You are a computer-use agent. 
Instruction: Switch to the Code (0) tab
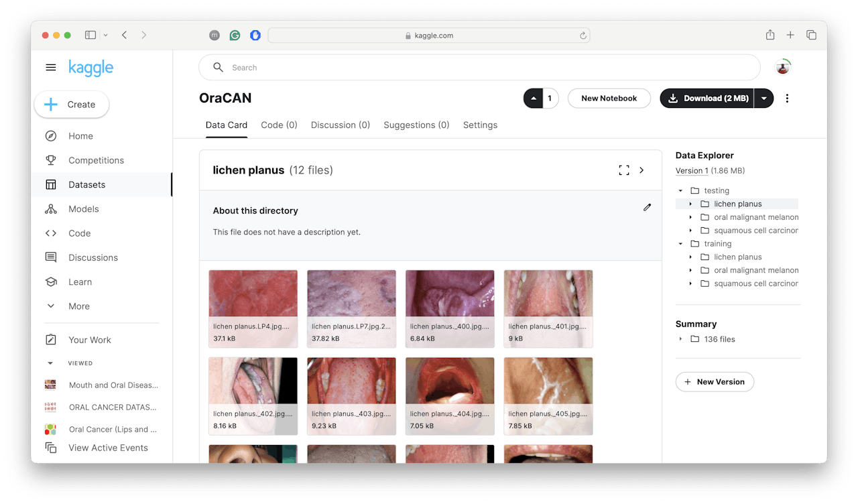point(279,125)
